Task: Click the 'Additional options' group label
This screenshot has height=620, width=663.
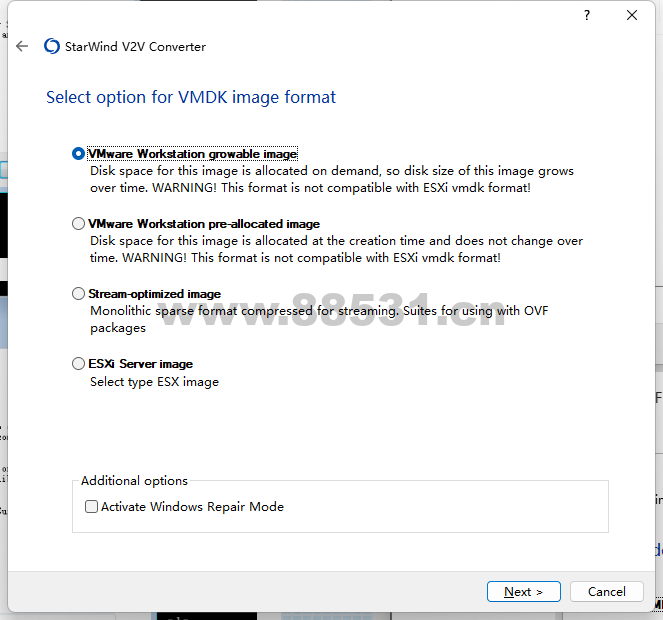Action: click(134, 481)
